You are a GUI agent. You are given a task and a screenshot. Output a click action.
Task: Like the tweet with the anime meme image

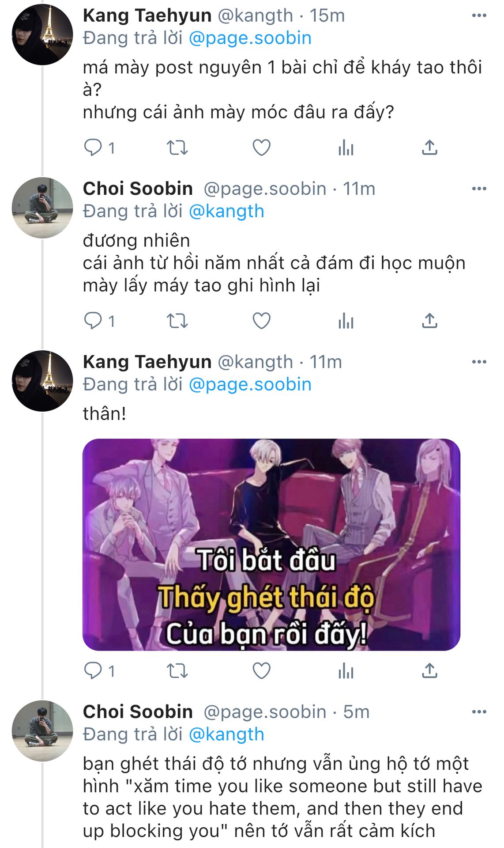coord(261,670)
